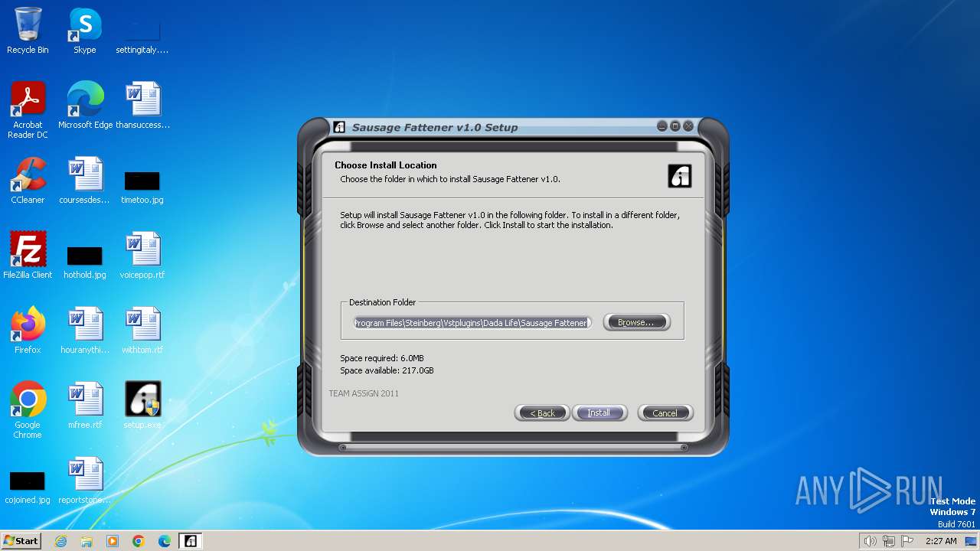Select the houranythi Word document
Image resolution: width=980 pixels, height=551 pixels.
(85, 331)
